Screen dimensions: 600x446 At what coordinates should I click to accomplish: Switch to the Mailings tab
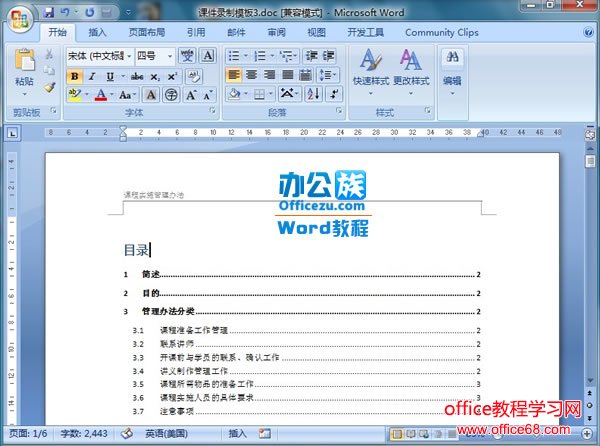coord(236,33)
